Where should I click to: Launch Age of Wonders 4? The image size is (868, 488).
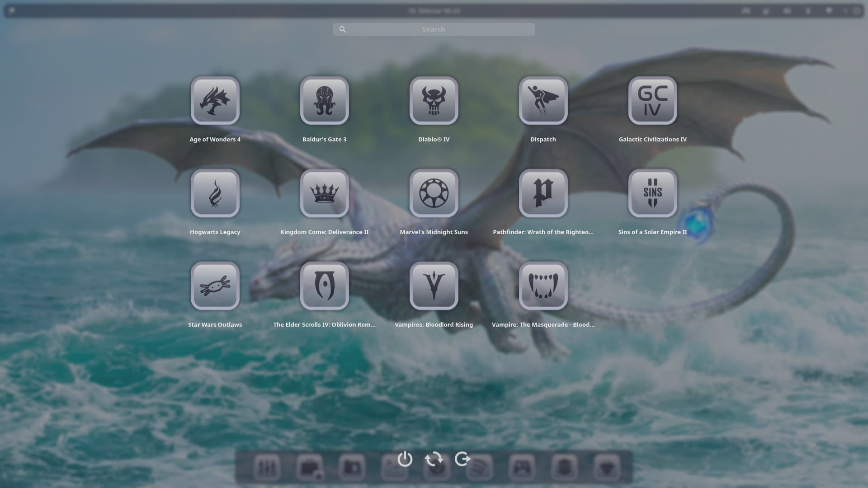point(215,100)
